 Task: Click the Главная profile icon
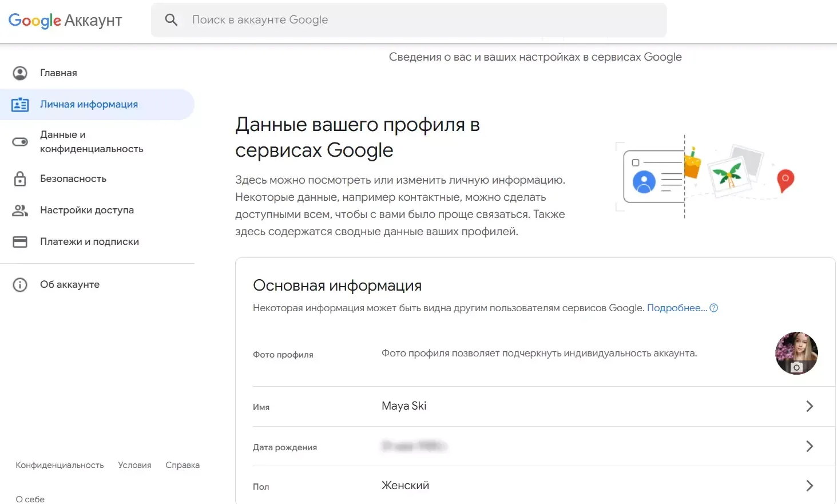(x=20, y=73)
